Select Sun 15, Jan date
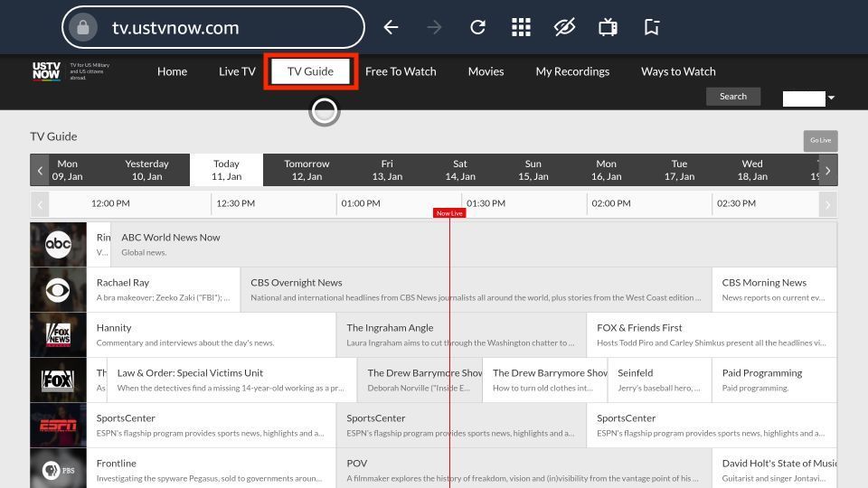The image size is (868, 488). (x=533, y=170)
